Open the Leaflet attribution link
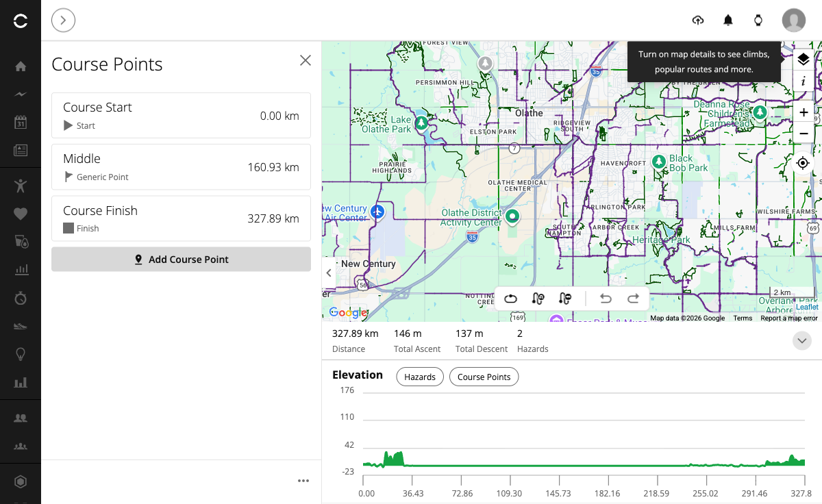 [x=807, y=307]
